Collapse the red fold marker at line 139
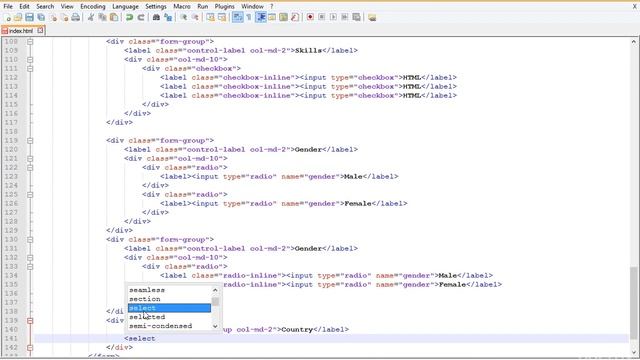640x360 pixels. 30,321
